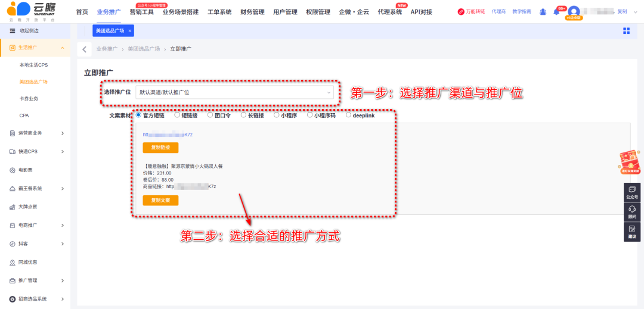This screenshot has height=309, width=644.
Task: Click the 运营商业务 sidebar icon
Action: click(13, 133)
